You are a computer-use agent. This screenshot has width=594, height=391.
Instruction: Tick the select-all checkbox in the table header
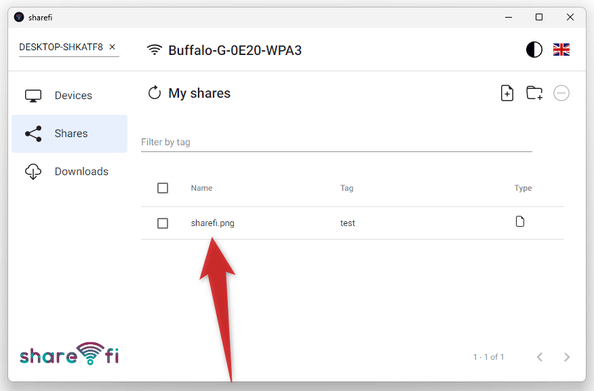tap(163, 188)
